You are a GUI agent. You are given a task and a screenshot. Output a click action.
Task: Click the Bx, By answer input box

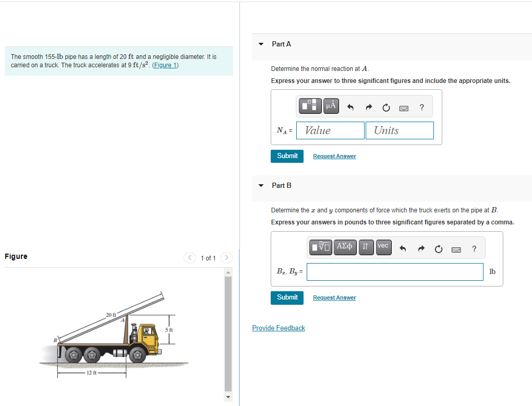point(395,271)
